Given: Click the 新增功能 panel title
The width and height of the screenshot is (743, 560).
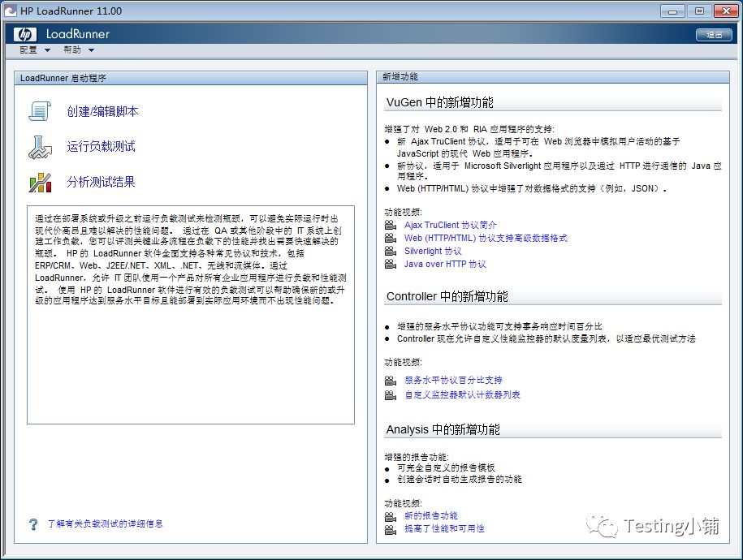Looking at the screenshot, I should pyautogui.click(x=400, y=77).
